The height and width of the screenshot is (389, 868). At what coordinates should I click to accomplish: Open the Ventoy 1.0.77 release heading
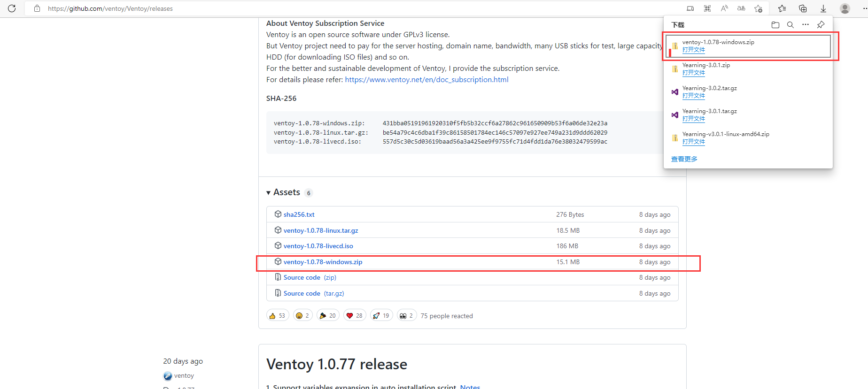337,364
